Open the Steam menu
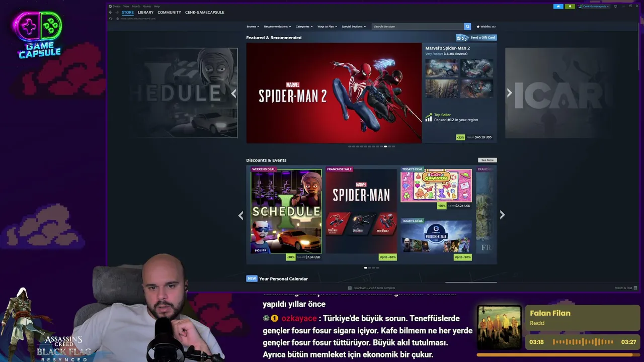The height and width of the screenshot is (362, 644). coord(117,6)
